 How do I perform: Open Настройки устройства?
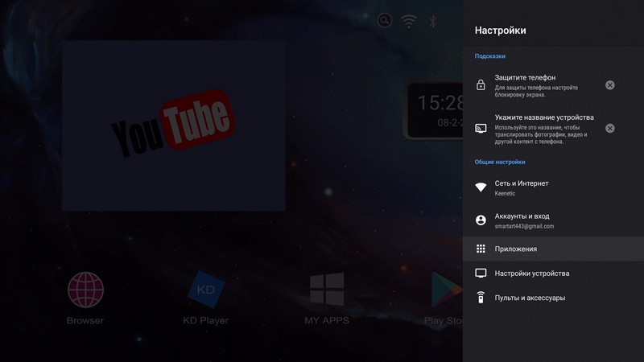click(x=532, y=274)
